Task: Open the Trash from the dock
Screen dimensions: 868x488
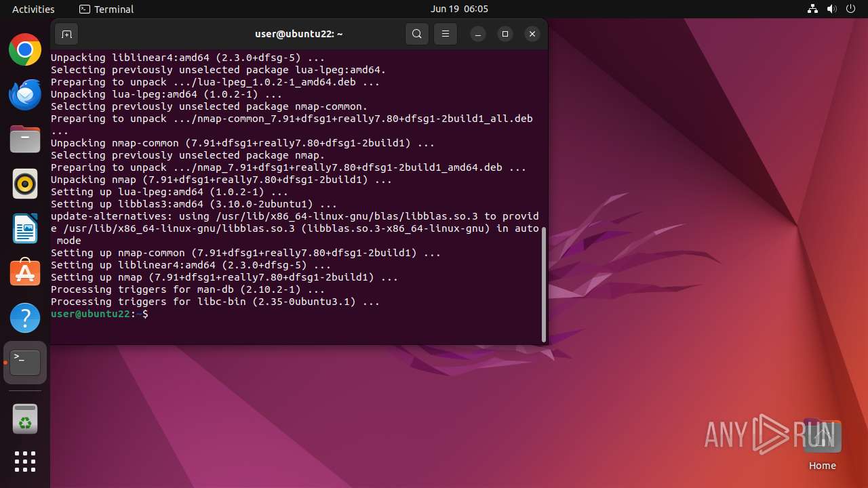Action: [25, 419]
